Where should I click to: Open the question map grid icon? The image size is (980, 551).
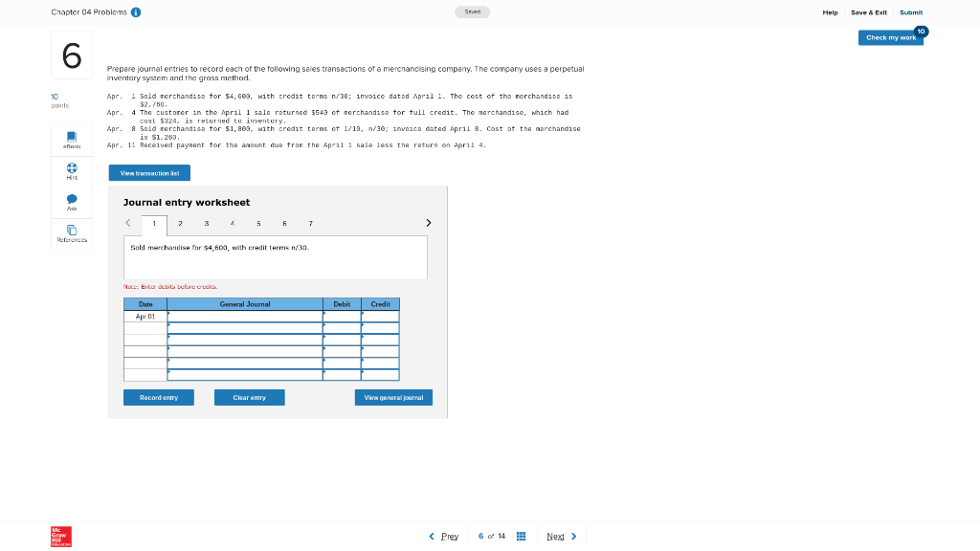pos(521,536)
